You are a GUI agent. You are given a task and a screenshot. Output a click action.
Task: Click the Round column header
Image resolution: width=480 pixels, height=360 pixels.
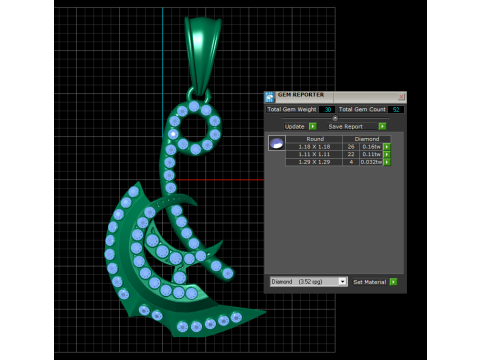click(314, 139)
